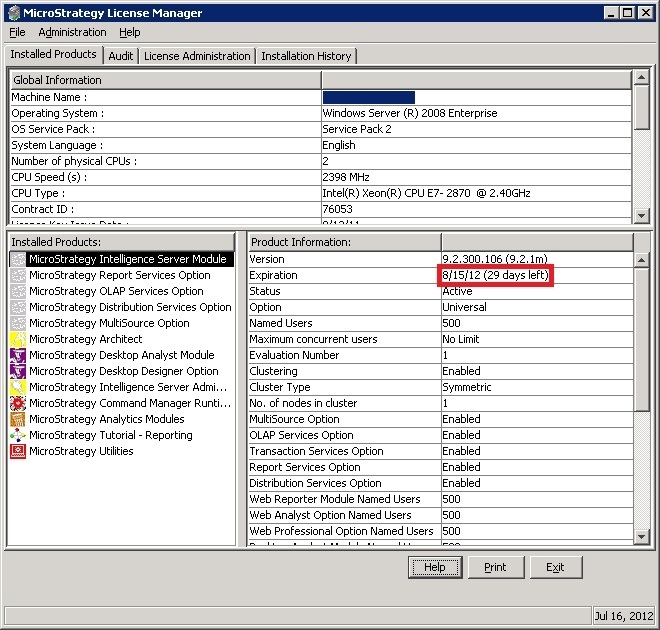Image resolution: width=660 pixels, height=630 pixels.
Task: Click the '8/15/12 (29 days left)' value
Action: click(x=495, y=275)
